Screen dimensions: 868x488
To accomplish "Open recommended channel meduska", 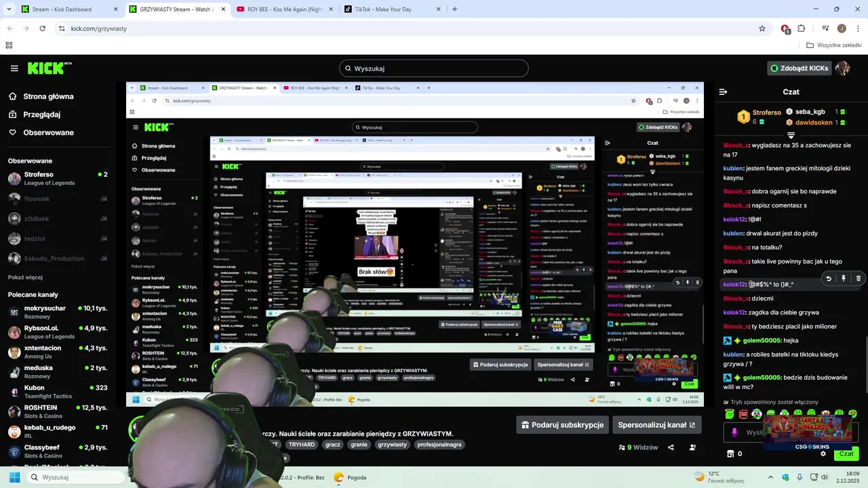I will tap(58, 372).
